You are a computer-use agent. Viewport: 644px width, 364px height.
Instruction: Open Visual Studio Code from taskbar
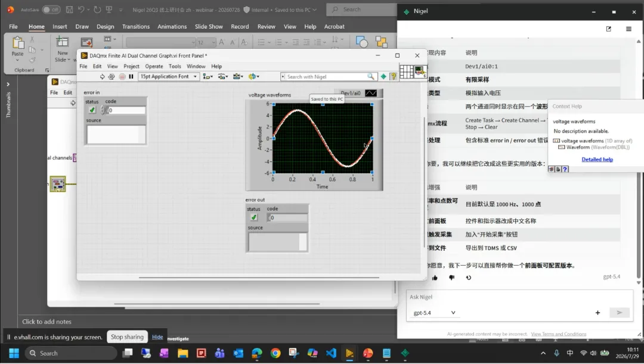331,353
